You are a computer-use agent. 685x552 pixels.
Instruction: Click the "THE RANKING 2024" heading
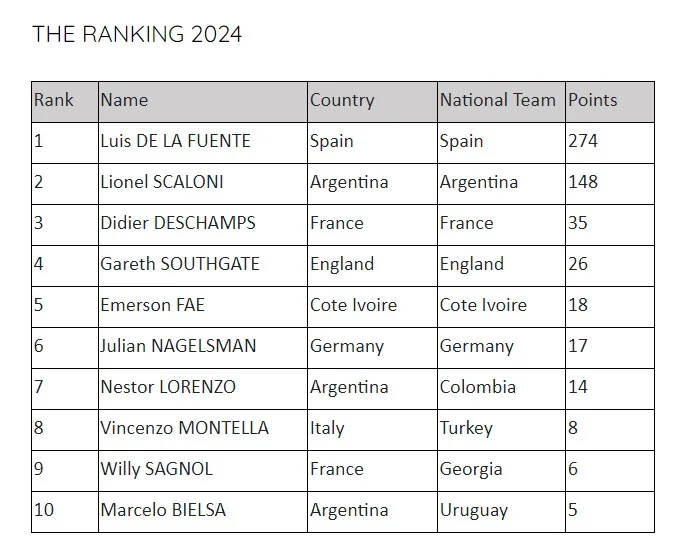pyautogui.click(x=137, y=34)
